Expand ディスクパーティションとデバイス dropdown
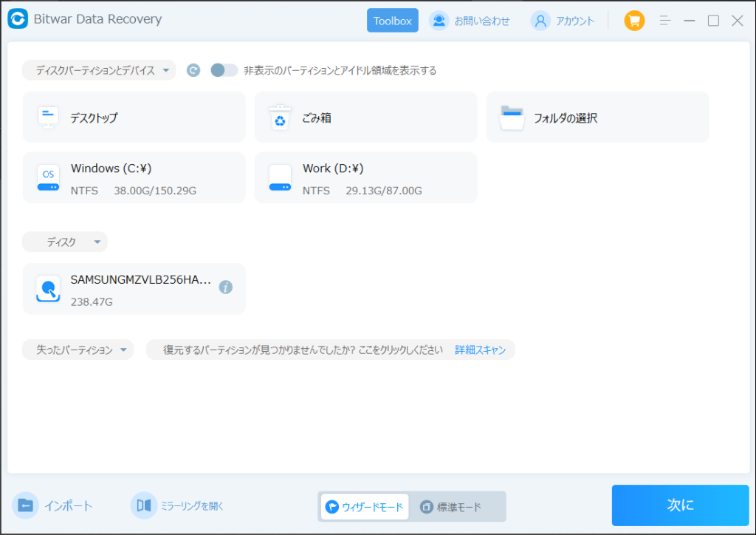 coord(100,70)
